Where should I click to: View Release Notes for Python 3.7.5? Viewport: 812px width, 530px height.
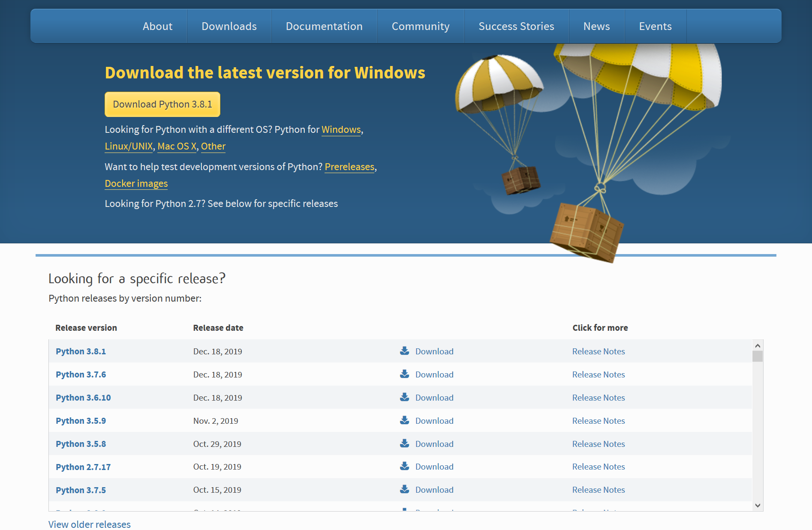coord(598,490)
